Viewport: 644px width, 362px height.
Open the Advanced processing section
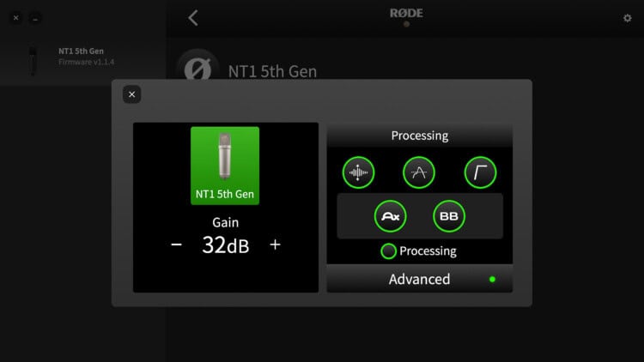(419, 279)
